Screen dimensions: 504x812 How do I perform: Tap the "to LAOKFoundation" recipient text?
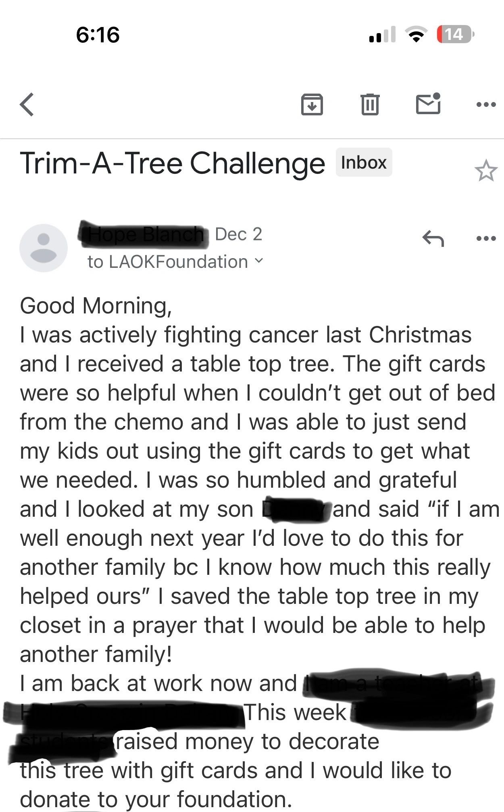[167, 262]
